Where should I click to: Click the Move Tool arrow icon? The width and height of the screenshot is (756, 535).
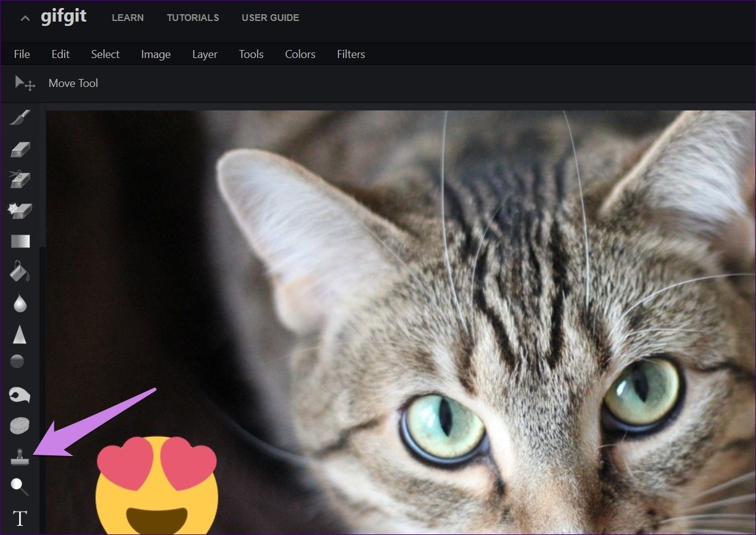[x=25, y=83]
